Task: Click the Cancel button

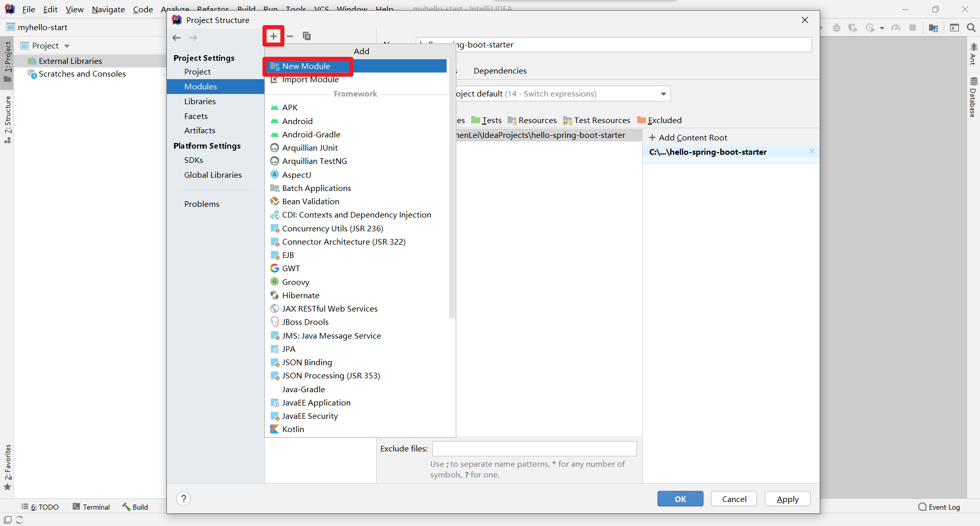Action: click(734, 499)
